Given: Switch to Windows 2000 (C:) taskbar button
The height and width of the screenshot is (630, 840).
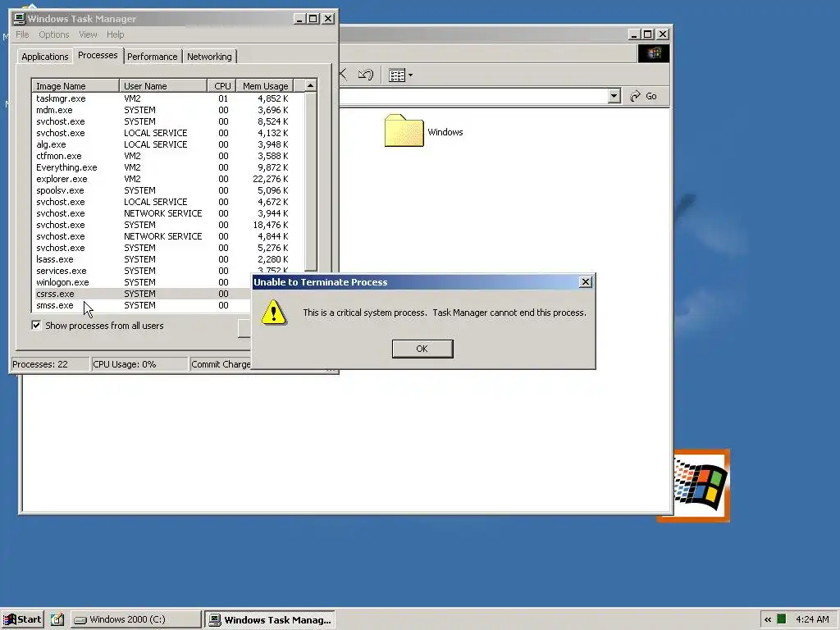Looking at the screenshot, I should pos(136,619).
